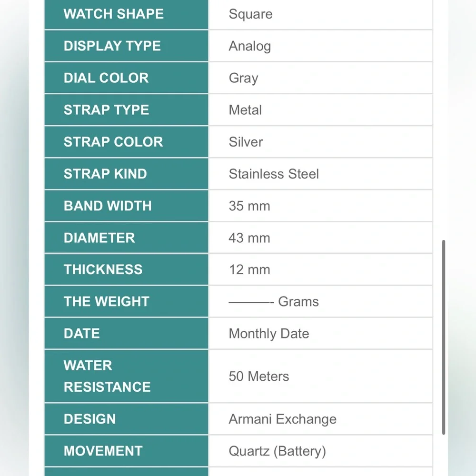Click the WATER RESISTANCE label cell
The height and width of the screenshot is (476, 476).
point(126,376)
